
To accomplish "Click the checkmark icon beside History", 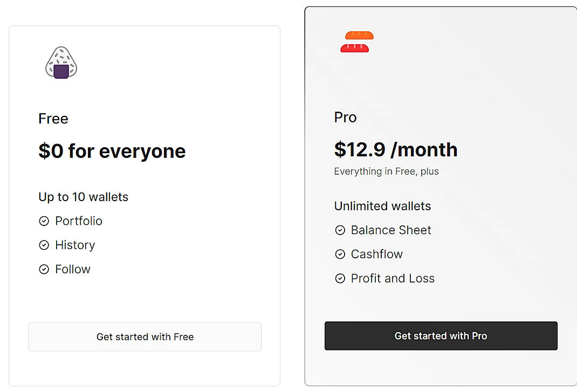I will [44, 245].
